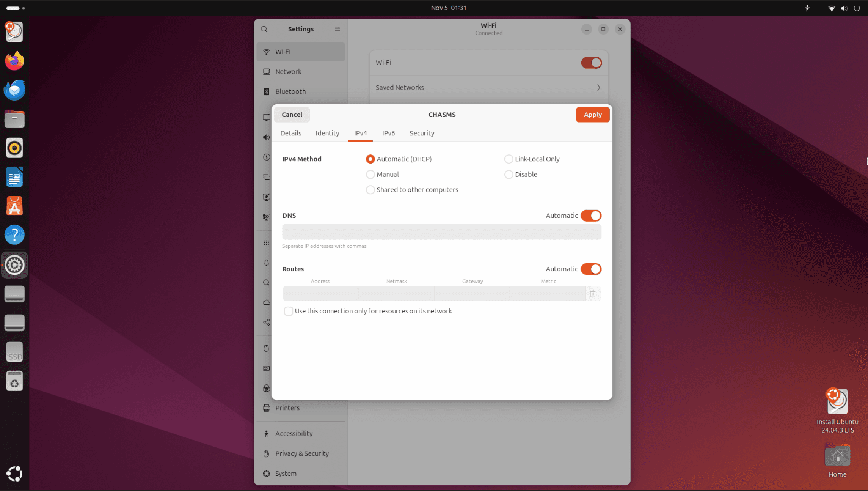Open Rhythmbox music player in the dock
Viewport: 868px width, 491px height.
(x=14, y=148)
